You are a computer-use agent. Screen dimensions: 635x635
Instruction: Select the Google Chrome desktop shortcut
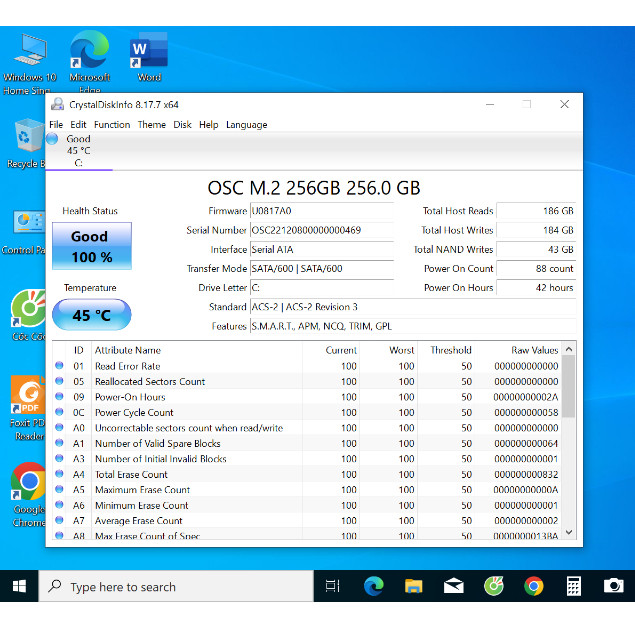pos(28,494)
